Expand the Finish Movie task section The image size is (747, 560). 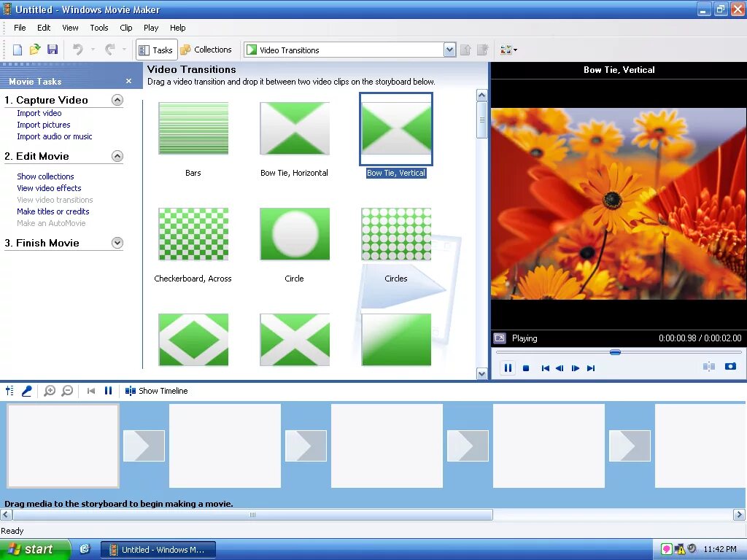click(117, 243)
